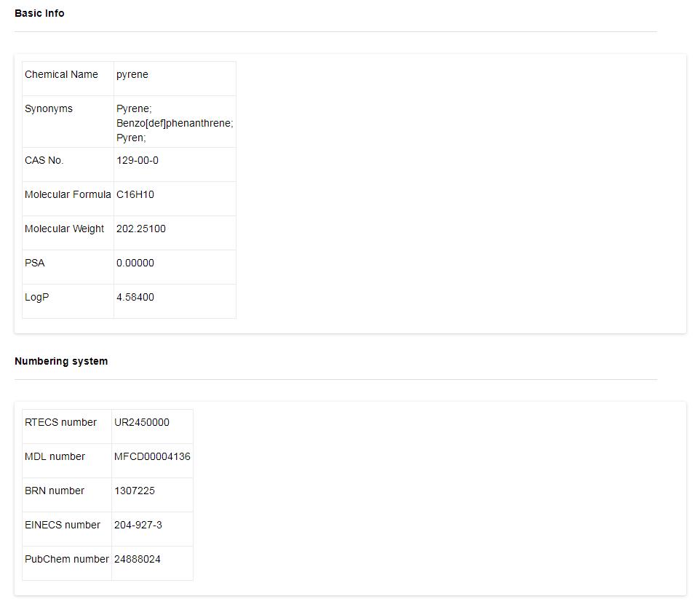Click the RTECS number value UR2450000
This screenshot has width=700, height=607.
(x=142, y=422)
